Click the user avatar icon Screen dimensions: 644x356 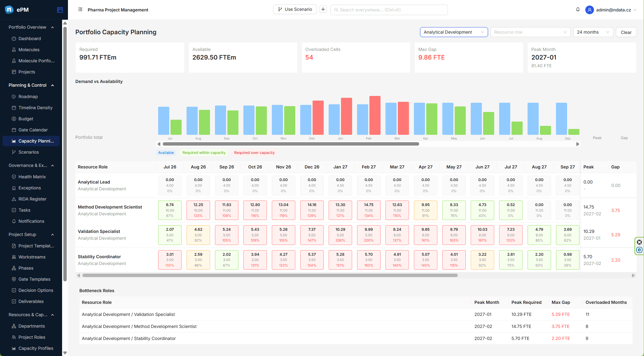(x=589, y=10)
